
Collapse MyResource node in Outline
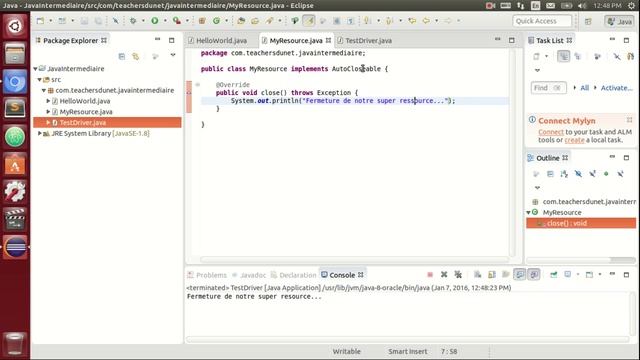(529, 213)
